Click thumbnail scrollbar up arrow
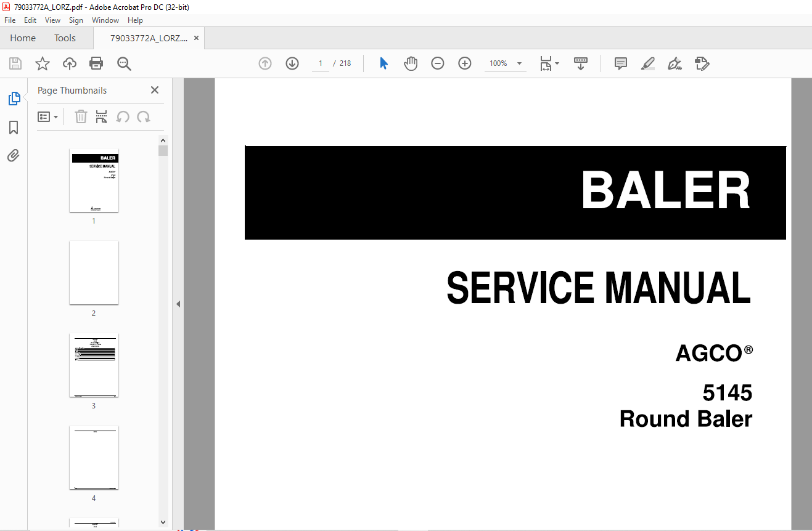The image size is (812, 531). tap(163, 140)
